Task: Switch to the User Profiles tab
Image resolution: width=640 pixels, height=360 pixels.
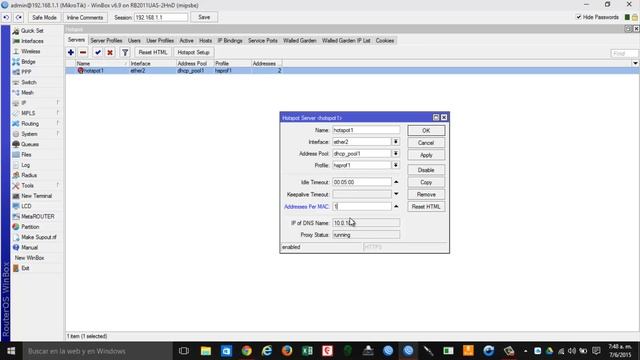Action: (160, 40)
